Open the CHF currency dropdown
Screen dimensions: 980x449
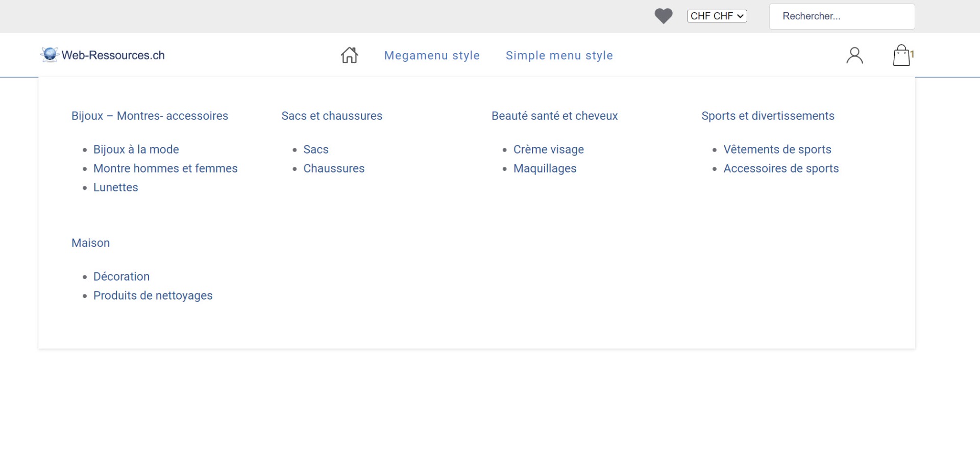[717, 16]
